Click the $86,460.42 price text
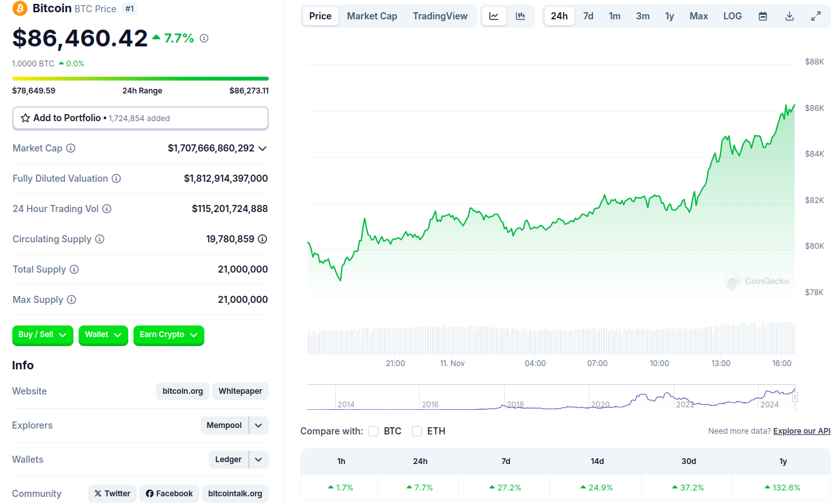Screen dimensions: 838x504 [x=80, y=39]
